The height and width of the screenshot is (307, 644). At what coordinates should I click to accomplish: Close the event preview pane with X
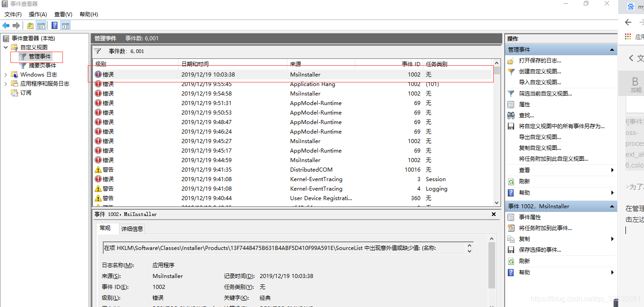tap(493, 214)
